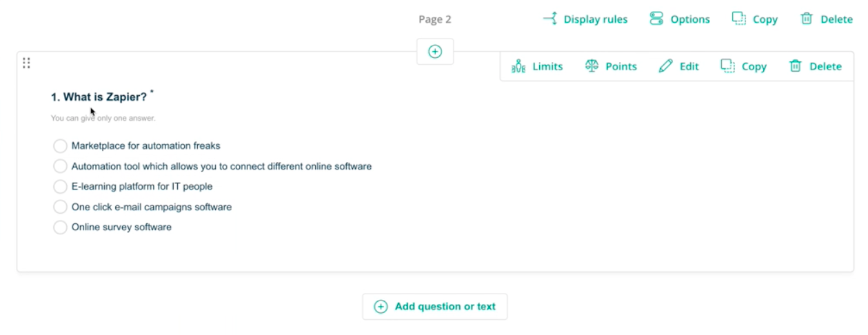Click the question-level Copy icon
The width and height of the screenshot is (868, 335).
point(727,66)
